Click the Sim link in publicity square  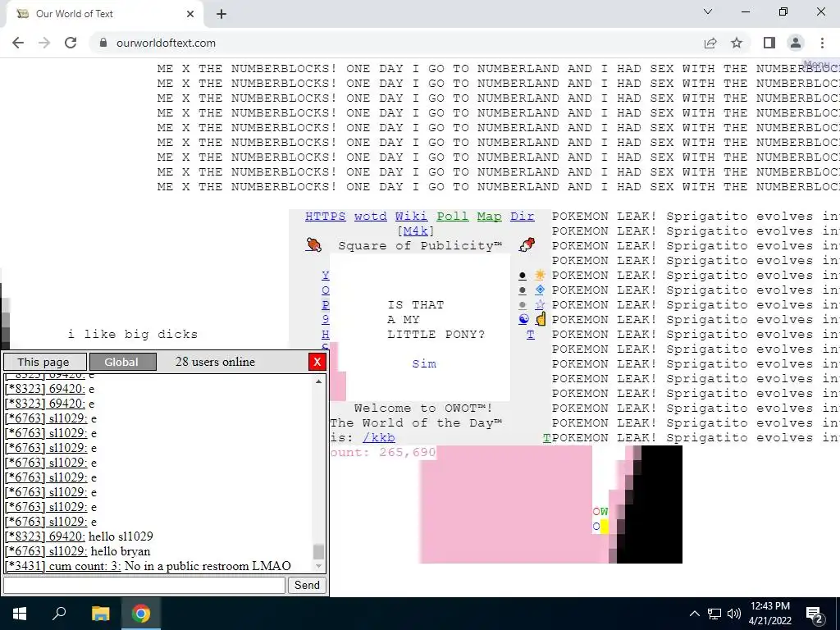[x=424, y=363]
